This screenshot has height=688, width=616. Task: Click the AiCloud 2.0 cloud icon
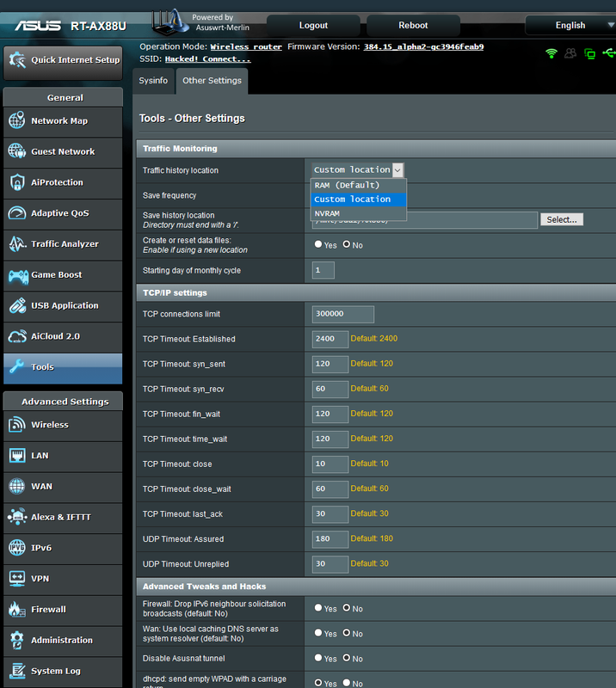pyautogui.click(x=17, y=336)
